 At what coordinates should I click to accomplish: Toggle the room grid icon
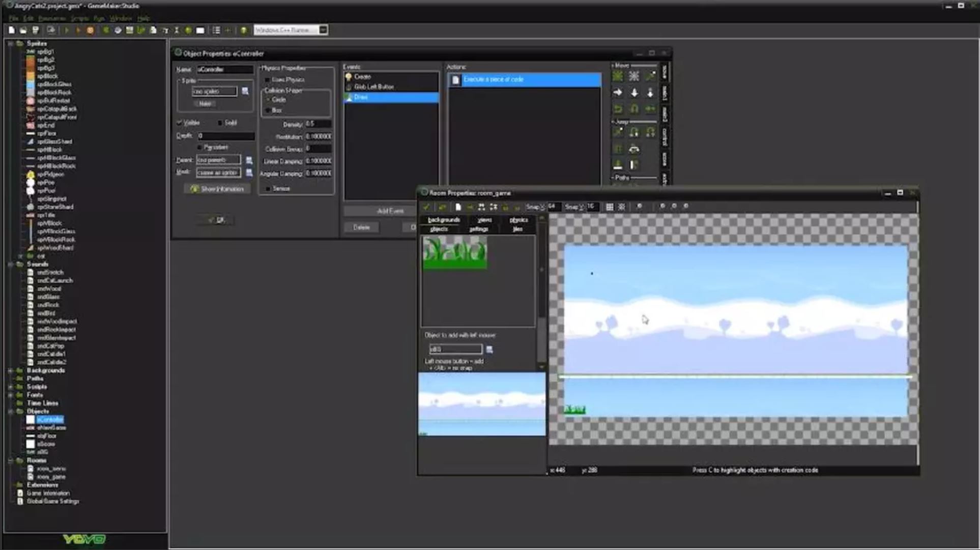coord(610,207)
